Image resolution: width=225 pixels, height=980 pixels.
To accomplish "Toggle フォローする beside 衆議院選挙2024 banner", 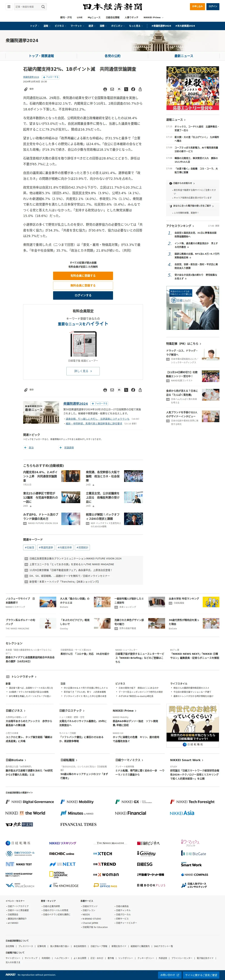I will tap(99, 403).
